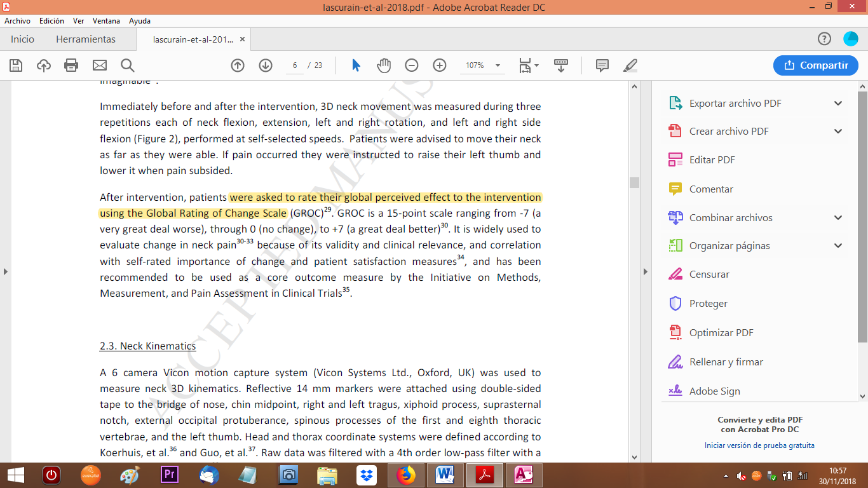Viewport: 868px width, 488px height.
Task: Print the document using the printer icon
Action: tap(71, 65)
